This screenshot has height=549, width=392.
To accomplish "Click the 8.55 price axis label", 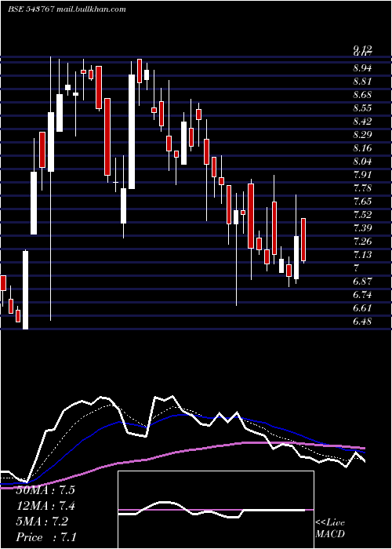I will coord(362,108).
